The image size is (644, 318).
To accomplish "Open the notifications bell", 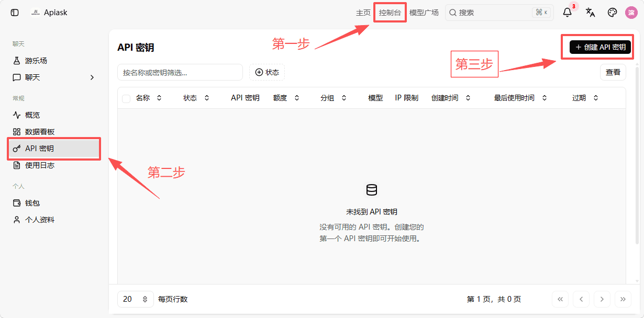I will (568, 13).
